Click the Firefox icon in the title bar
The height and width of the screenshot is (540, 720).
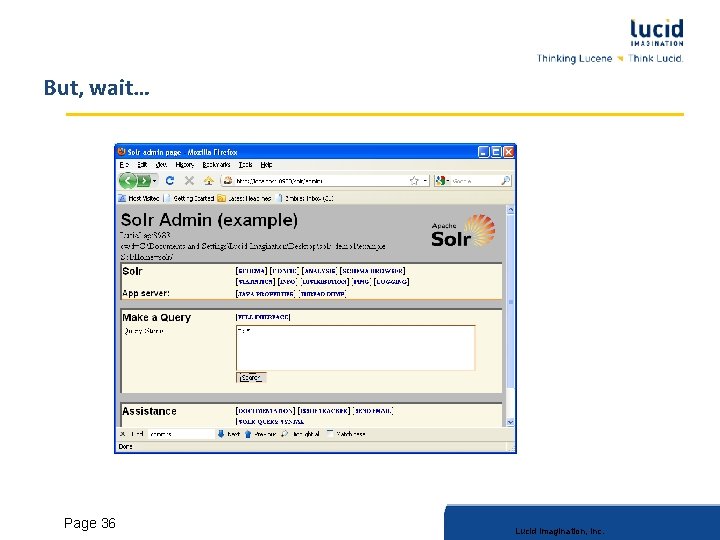[x=122, y=152]
